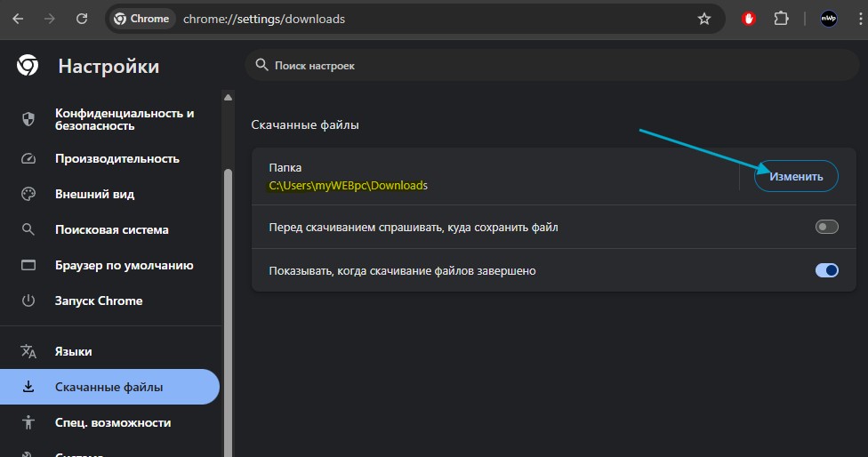Image resolution: width=868 pixels, height=457 pixels.
Task: Bookmark this page with star icon
Action: pos(704,19)
